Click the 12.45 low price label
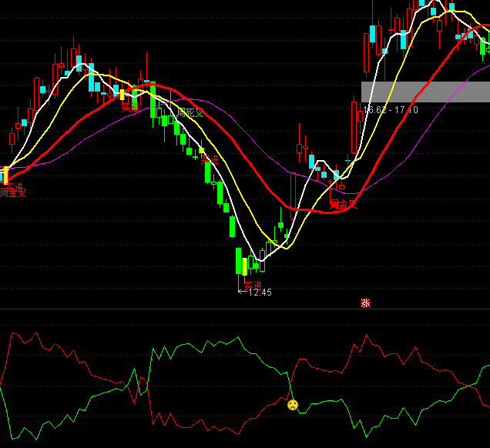 tap(259, 293)
